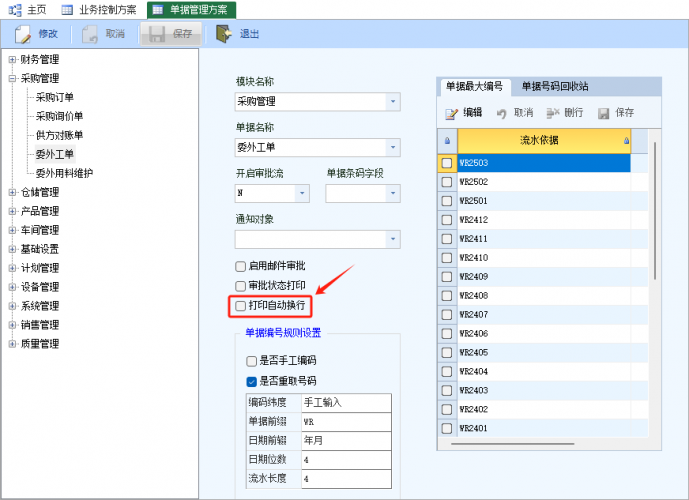Click the 业务控制方案 tab icon
This screenshot has height=500, width=689.
tap(67, 9)
